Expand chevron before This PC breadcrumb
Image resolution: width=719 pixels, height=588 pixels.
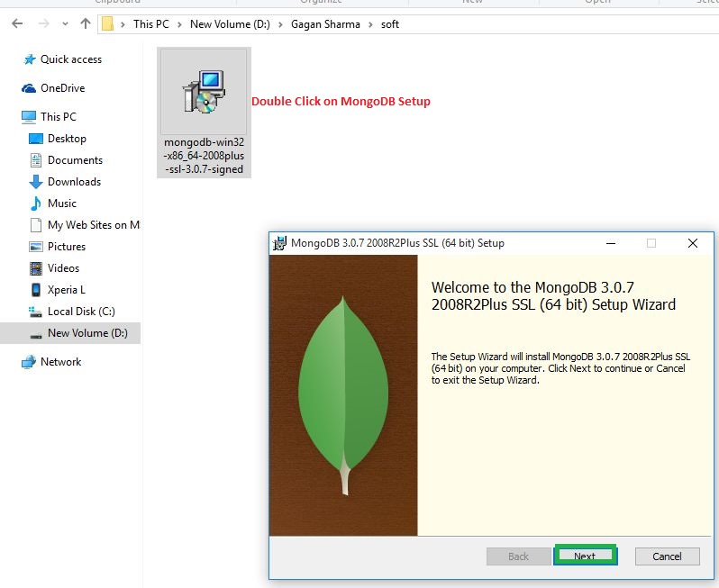pos(123,24)
